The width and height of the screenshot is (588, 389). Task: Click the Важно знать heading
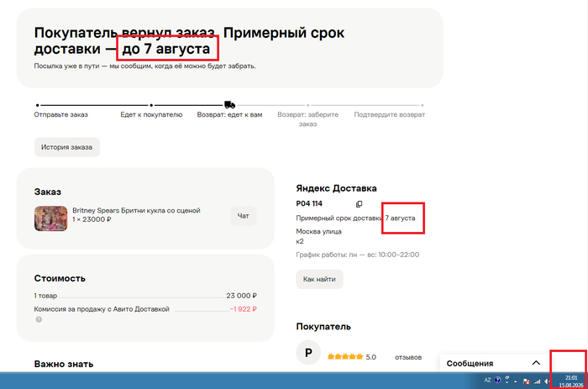coord(64,364)
